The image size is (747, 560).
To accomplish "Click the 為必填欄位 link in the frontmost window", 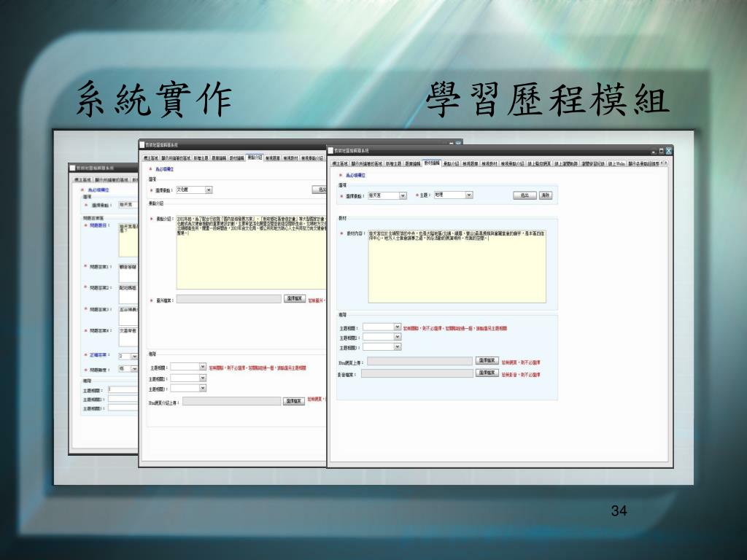I will pos(356,176).
